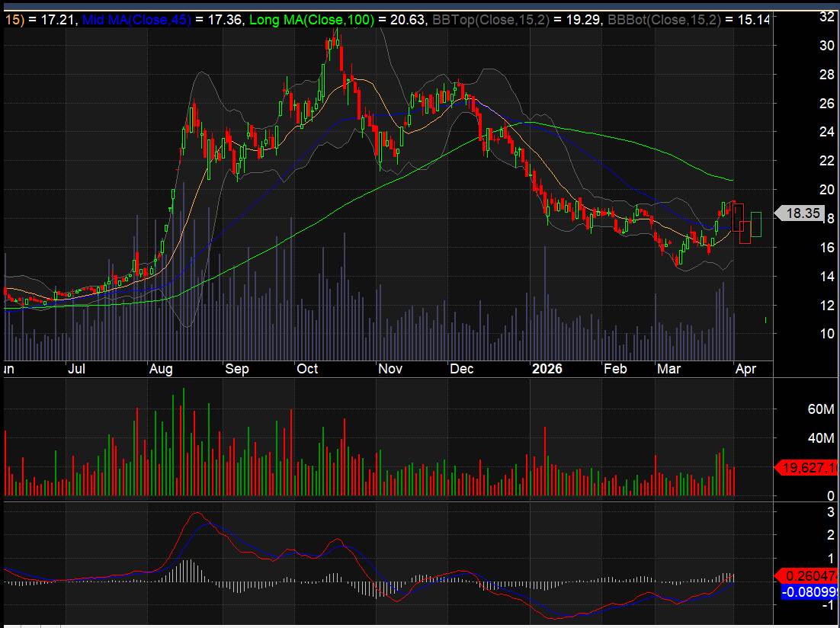Click the Aug label on the time axis
Image resolution: width=840 pixels, height=628 pixels.
(x=161, y=369)
